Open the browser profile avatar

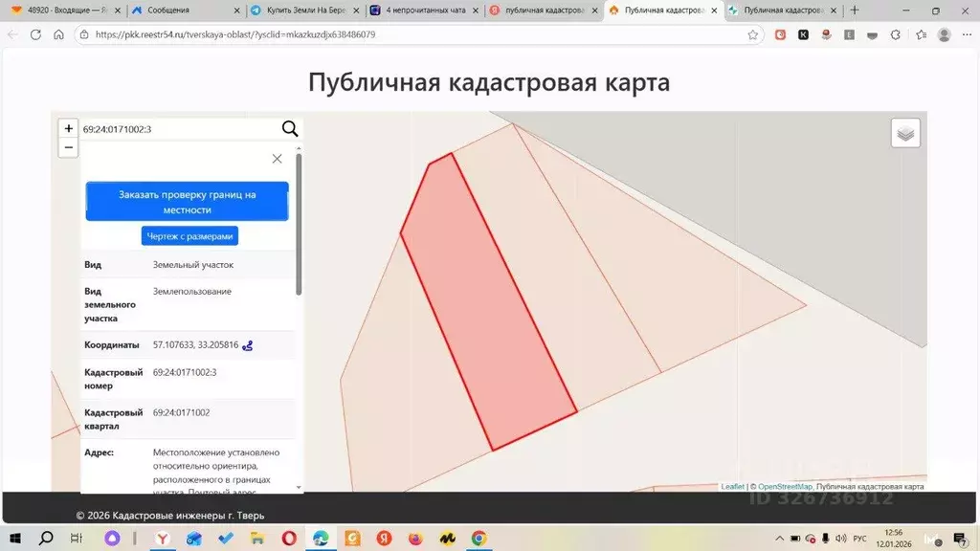[943, 34]
